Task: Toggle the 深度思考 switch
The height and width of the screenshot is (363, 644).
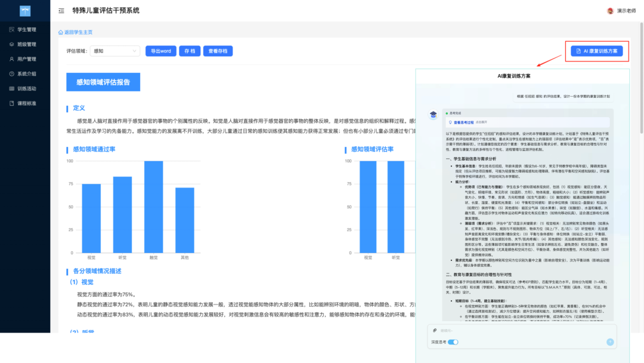Action: (x=453, y=342)
